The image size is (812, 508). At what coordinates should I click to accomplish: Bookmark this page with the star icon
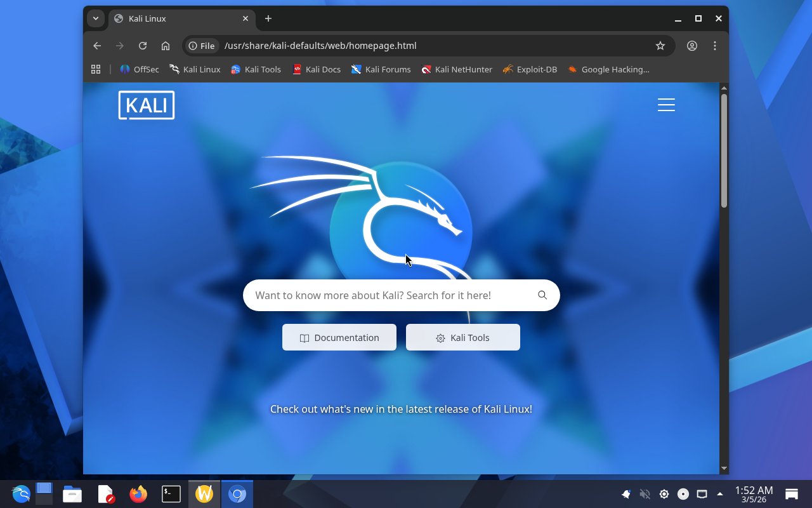pyautogui.click(x=660, y=46)
